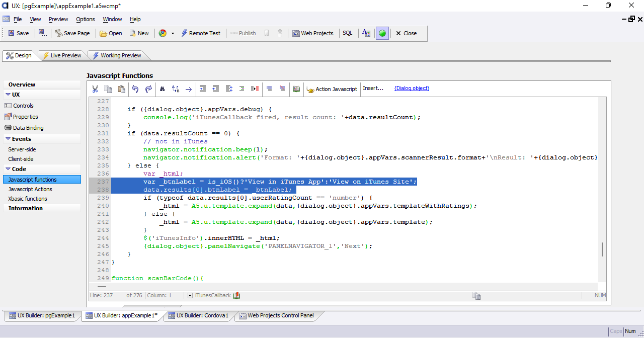Switch to the UX Builder: pgExample1 tab

click(x=42, y=316)
